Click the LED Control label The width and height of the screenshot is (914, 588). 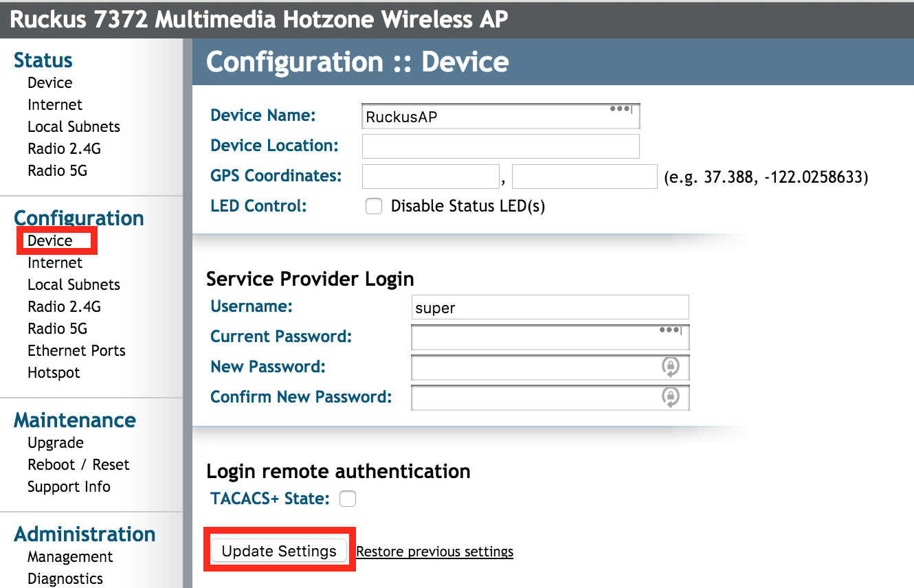258,205
